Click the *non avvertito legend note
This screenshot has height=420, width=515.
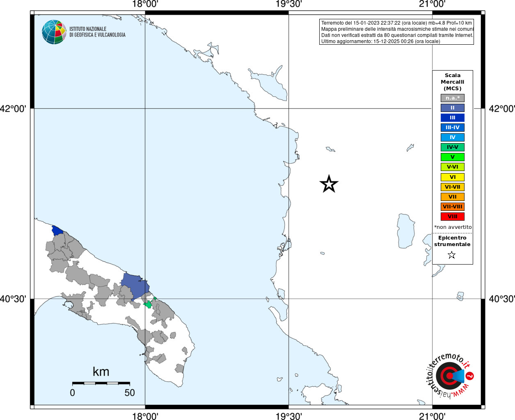[x=453, y=227]
